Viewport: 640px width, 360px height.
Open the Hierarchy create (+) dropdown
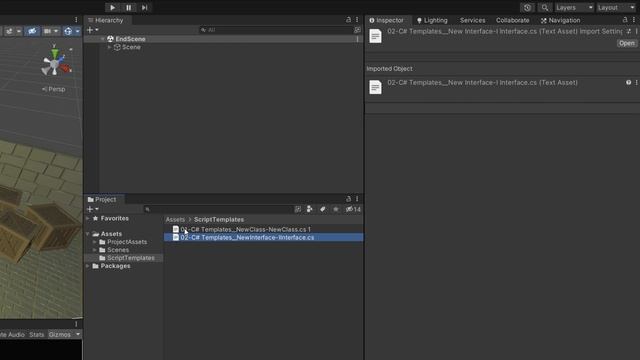pyautogui.click(x=92, y=30)
